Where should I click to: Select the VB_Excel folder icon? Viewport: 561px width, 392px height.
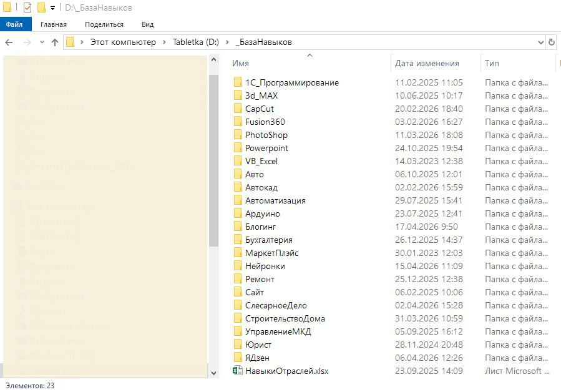tap(238, 161)
